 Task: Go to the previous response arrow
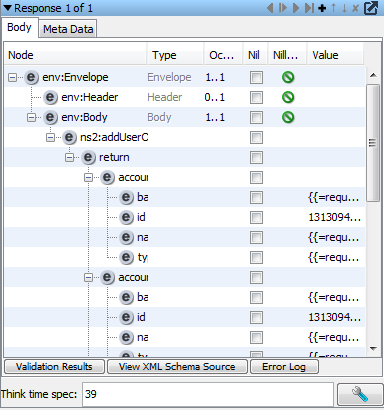tap(270, 8)
